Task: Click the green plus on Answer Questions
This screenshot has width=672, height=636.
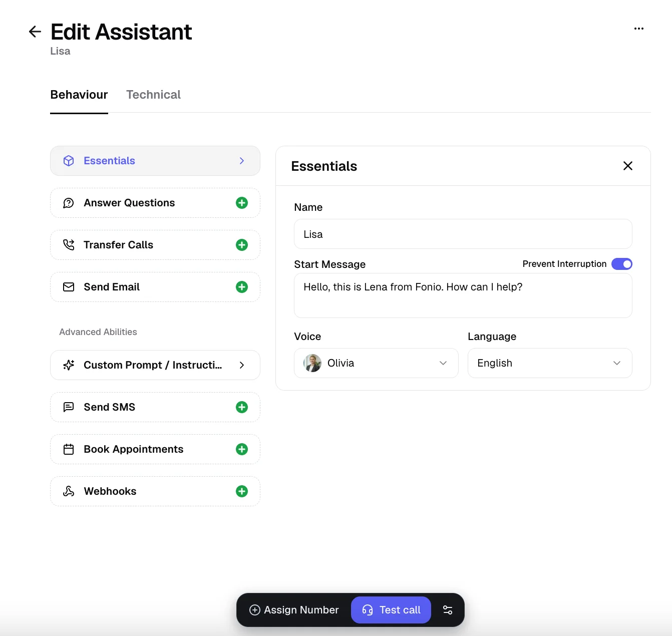Action: click(x=242, y=203)
